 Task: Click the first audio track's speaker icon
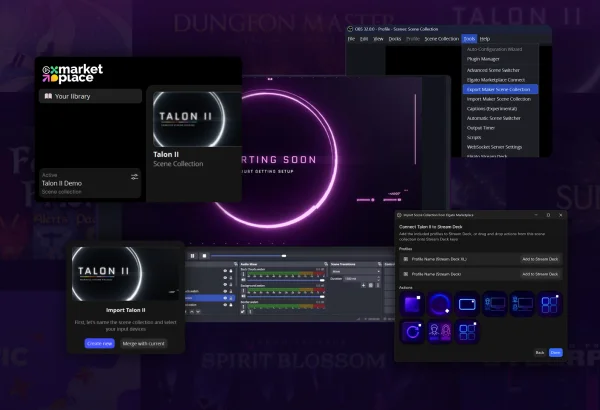click(243, 280)
